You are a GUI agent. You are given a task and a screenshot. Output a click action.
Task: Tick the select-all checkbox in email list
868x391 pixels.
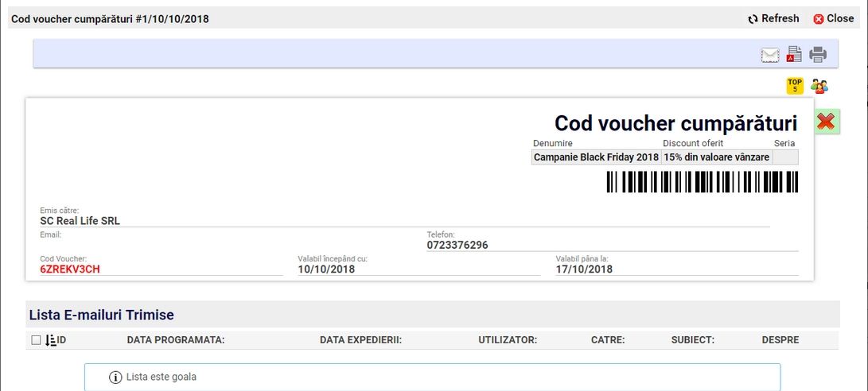point(36,340)
